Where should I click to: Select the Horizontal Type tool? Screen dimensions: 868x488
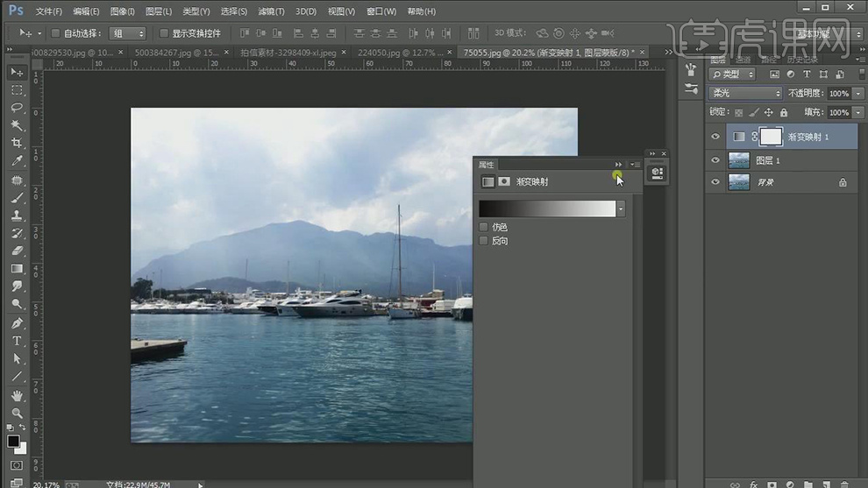point(17,341)
